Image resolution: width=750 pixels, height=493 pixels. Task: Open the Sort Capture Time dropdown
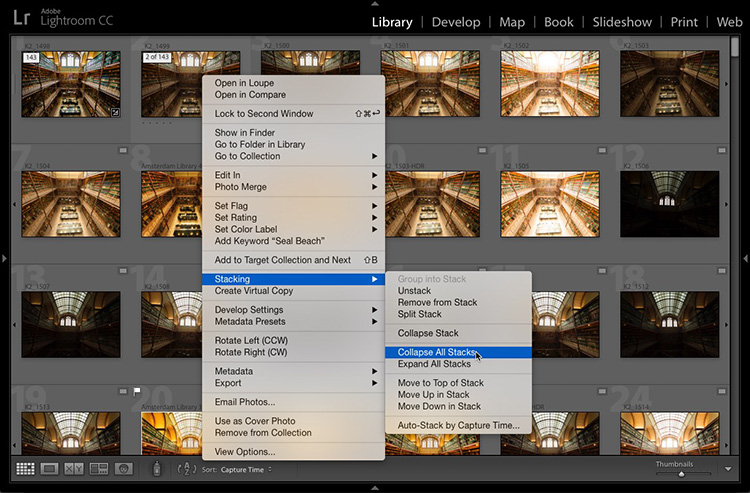(x=246, y=470)
